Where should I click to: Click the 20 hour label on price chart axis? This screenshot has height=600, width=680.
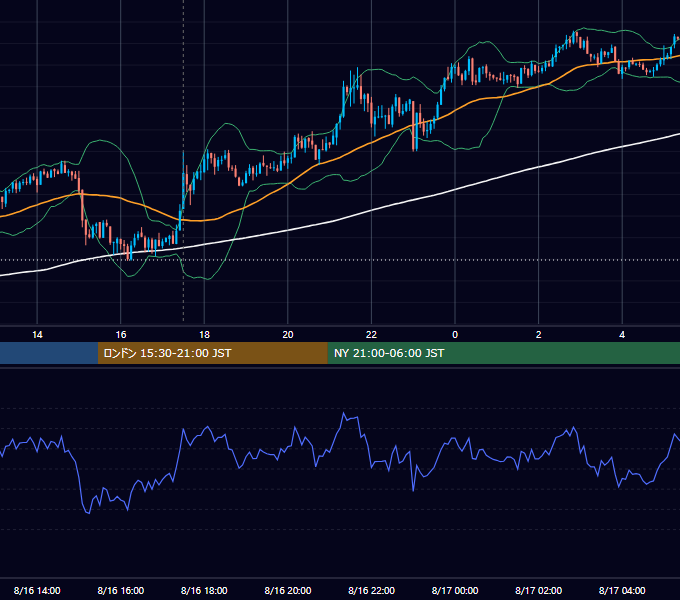point(288,335)
